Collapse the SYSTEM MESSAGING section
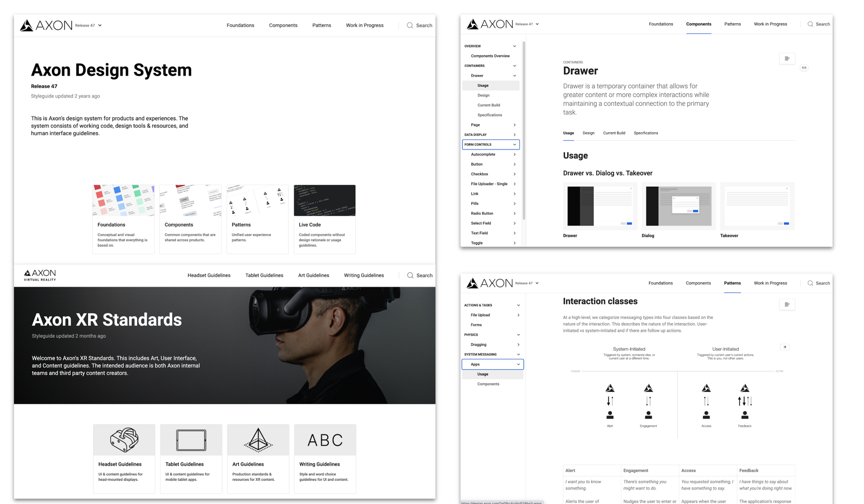This screenshot has height=504, width=864. [x=518, y=355]
